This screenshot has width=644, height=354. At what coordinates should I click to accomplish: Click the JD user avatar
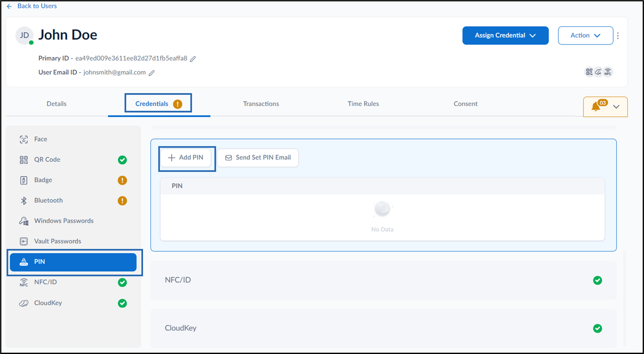tap(24, 35)
